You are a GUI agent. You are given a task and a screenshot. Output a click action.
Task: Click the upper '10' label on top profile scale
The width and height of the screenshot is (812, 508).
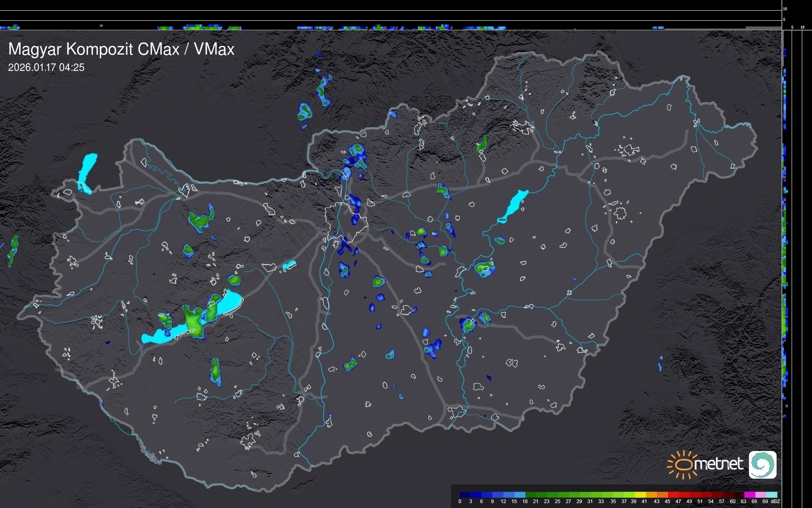pyautogui.click(x=785, y=9)
